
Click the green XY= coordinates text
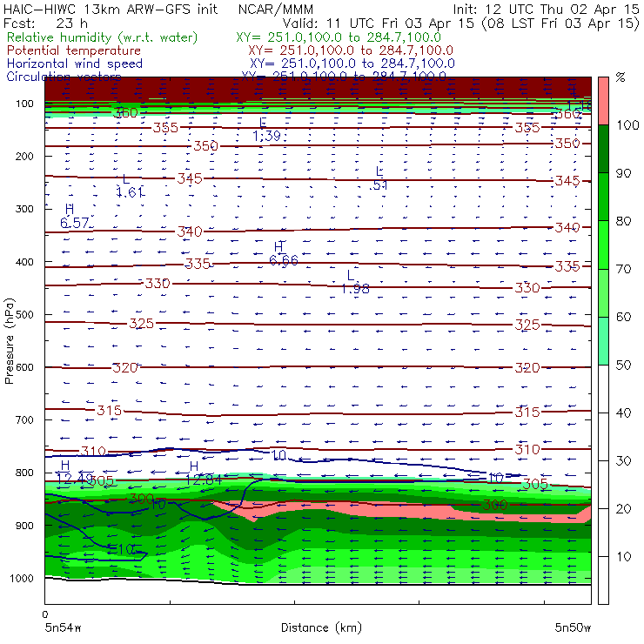(x=339, y=37)
